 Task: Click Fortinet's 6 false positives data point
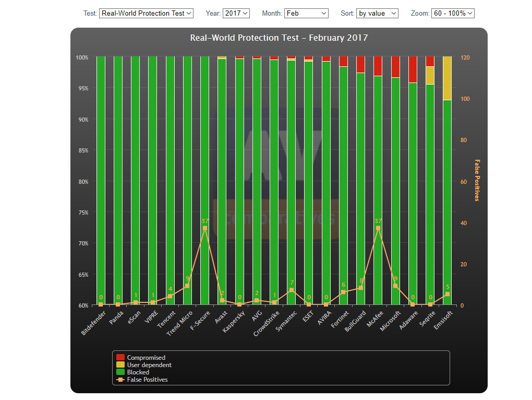click(x=343, y=292)
